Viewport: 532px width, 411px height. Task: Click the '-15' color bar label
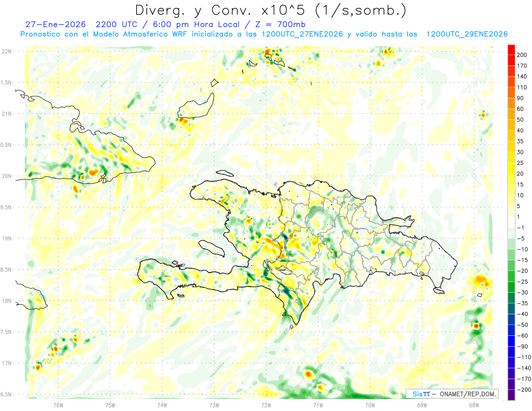pyautogui.click(x=523, y=260)
